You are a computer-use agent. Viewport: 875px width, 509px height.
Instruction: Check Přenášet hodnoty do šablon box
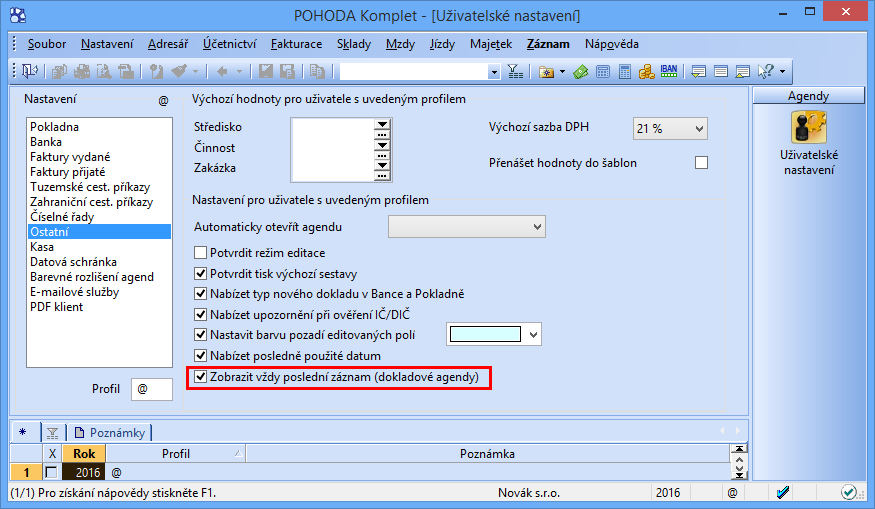point(701,162)
